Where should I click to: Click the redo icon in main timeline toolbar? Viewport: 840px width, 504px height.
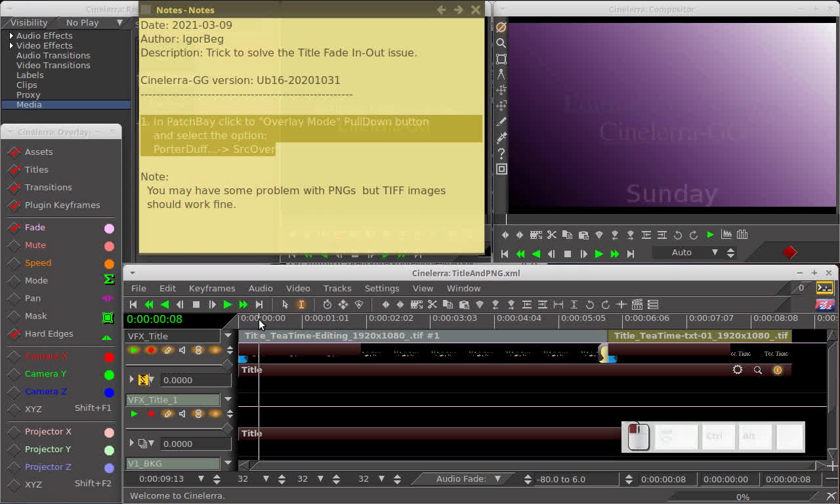pos(606,304)
